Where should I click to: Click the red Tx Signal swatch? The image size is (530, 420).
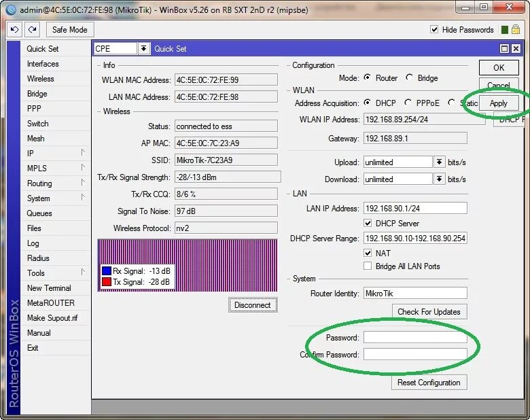(x=107, y=281)
